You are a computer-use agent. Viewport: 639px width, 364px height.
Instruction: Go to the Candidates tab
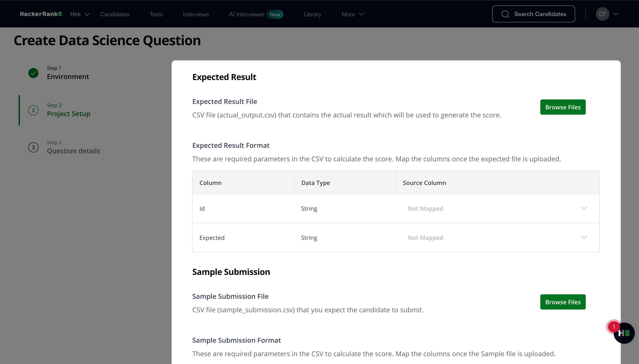click(x=115, y=14)
